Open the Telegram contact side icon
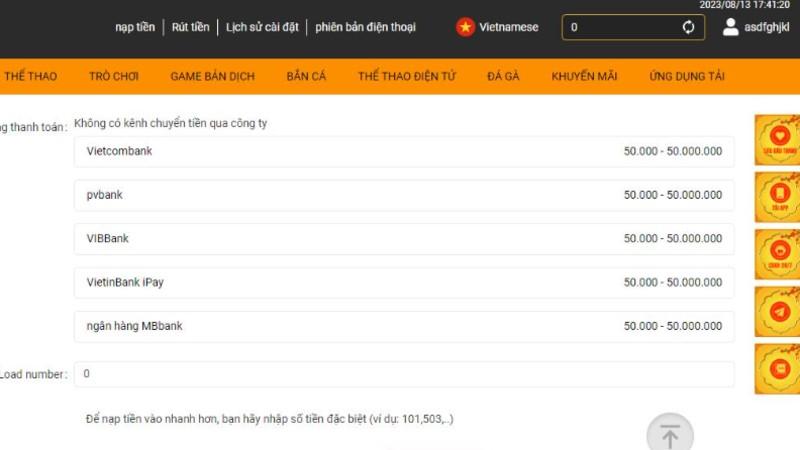 point(777,311)
